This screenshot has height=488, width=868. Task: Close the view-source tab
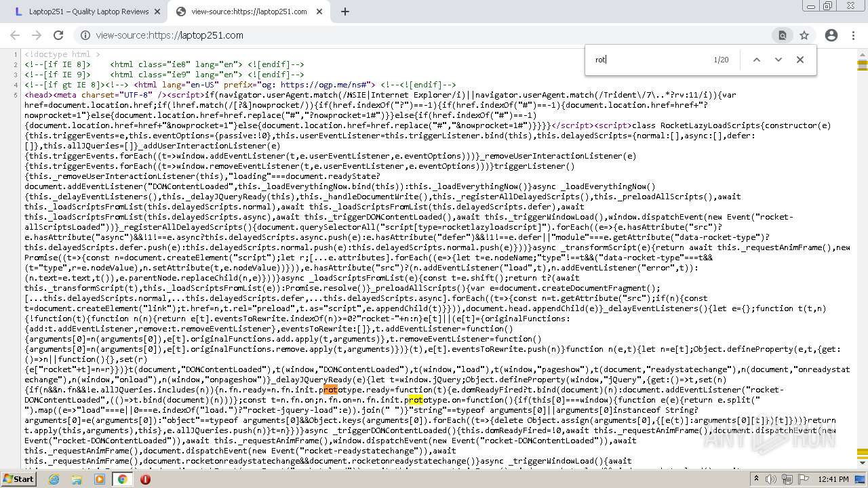point(319,12)
